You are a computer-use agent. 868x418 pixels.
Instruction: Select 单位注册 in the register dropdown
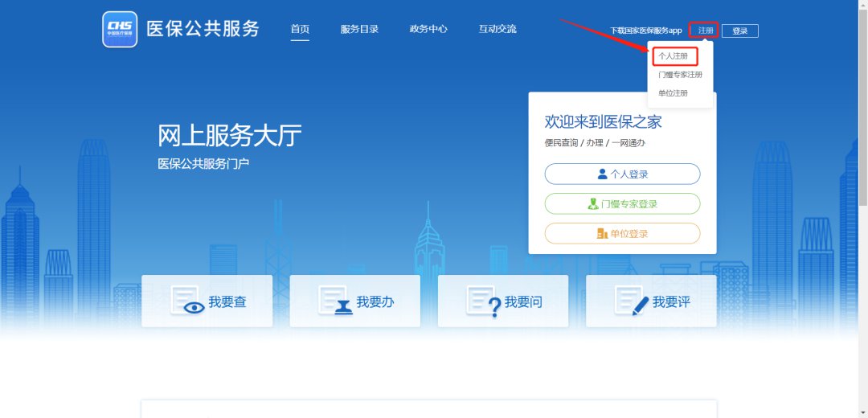(674, 93)
